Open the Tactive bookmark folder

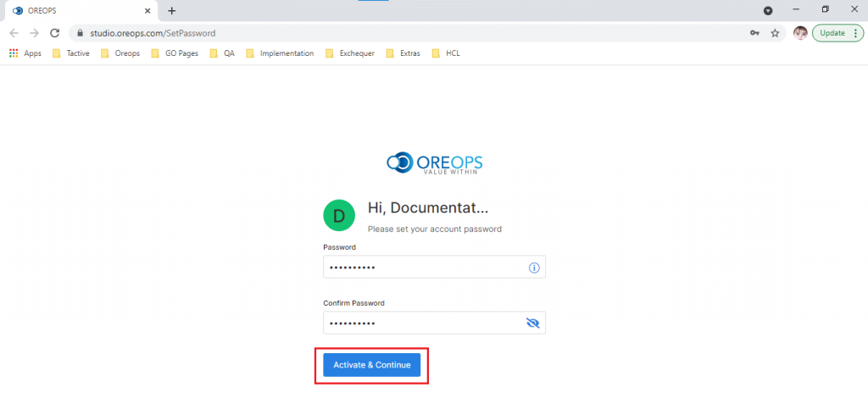70,53
